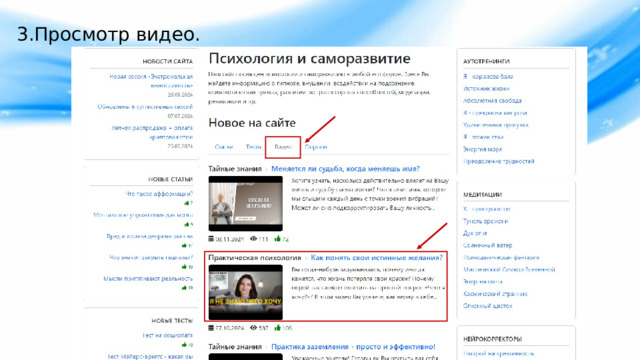Open 'Меняется ли судьба, когда меняешь имя?' link
Viewport: 640px width, 360px height.
[345, 169]
